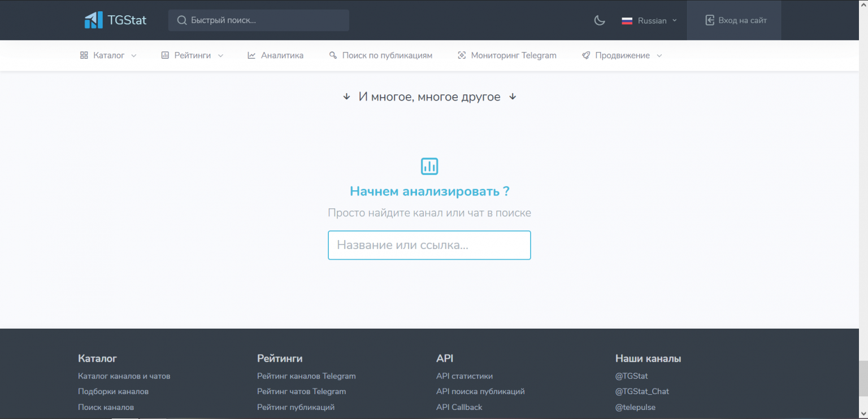Click the blue bar chart icon above heading
This screenshot has height=419, width=868.
pyautogui.click(x=429, y=166)
